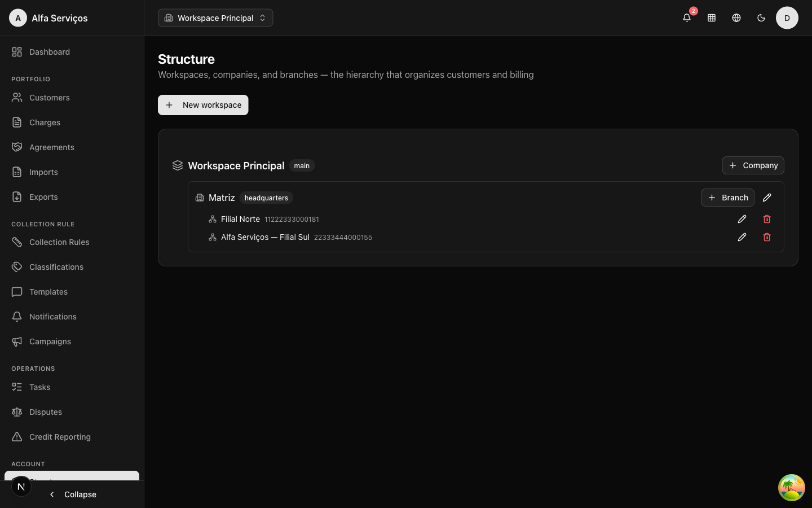Click the Dashboard grid icon
This screenshot has height=508, width=812.
17,52
